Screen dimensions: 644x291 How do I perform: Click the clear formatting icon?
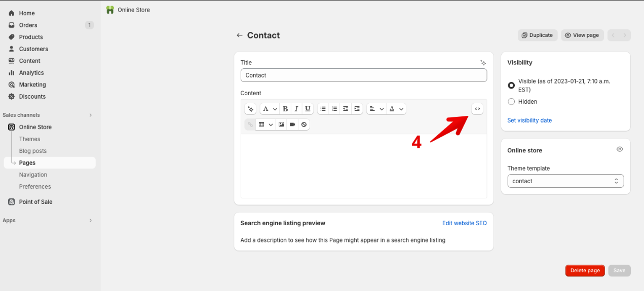click(x=304, y=124)
